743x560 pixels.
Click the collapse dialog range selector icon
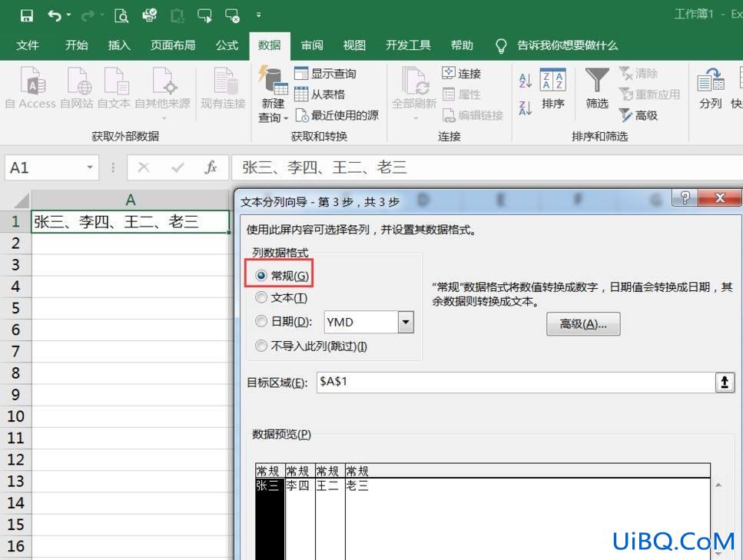(x=725, y=382)
